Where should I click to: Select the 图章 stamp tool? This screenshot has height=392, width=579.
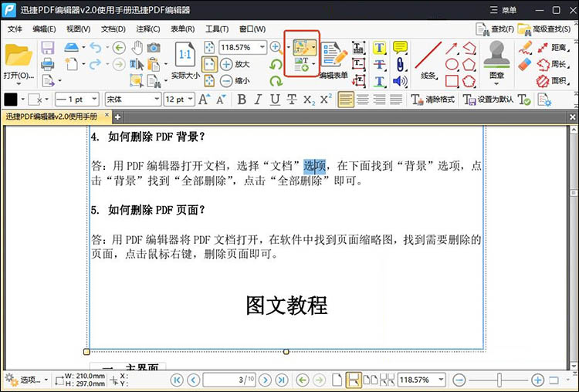click(x=496, y=60)
